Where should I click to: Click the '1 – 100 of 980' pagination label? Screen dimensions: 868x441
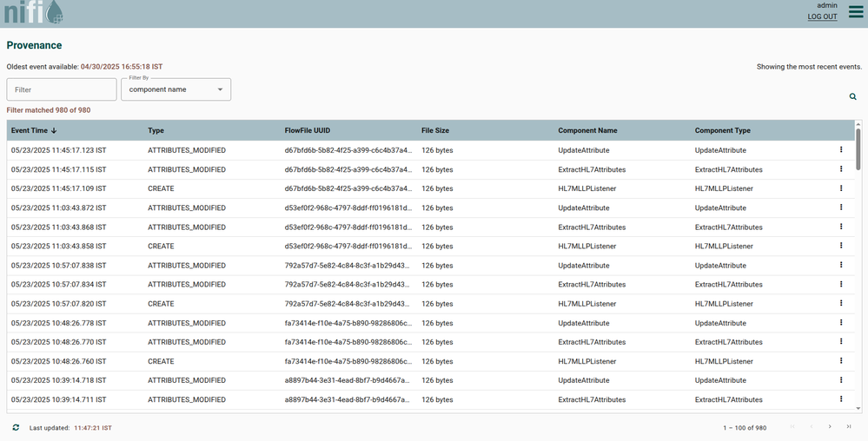pyautogui.click(x=745, y=428)
